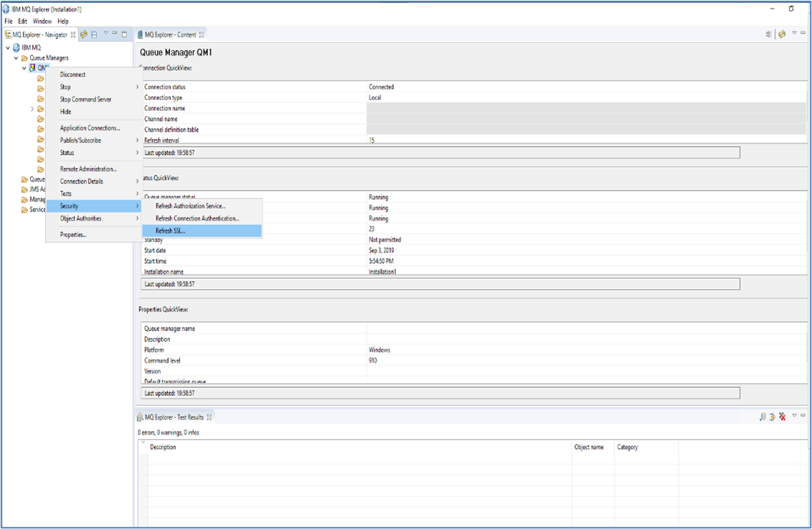Click the 'Connected' value cell
This screenshot has height=529, width=812.
click(381, 87)
